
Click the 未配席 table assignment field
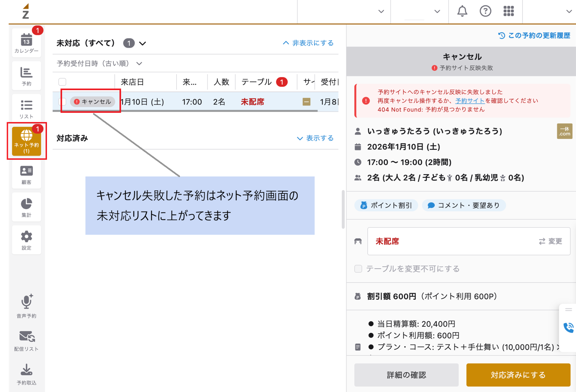(x=468, y=241)
